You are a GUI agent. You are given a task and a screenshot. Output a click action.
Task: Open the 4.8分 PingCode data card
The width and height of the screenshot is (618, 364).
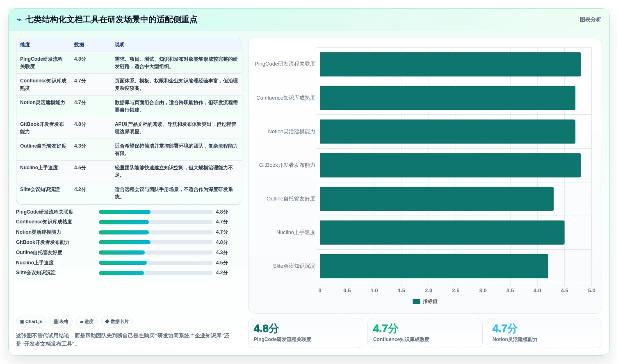click(x=306, y=333)
